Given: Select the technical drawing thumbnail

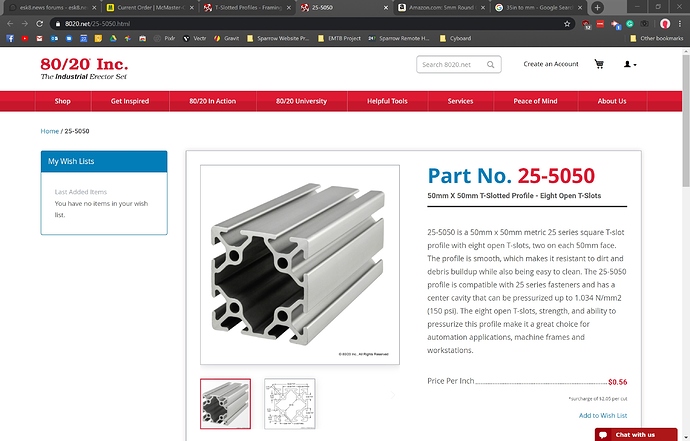Looking at the screenshot, I should 290,403.
